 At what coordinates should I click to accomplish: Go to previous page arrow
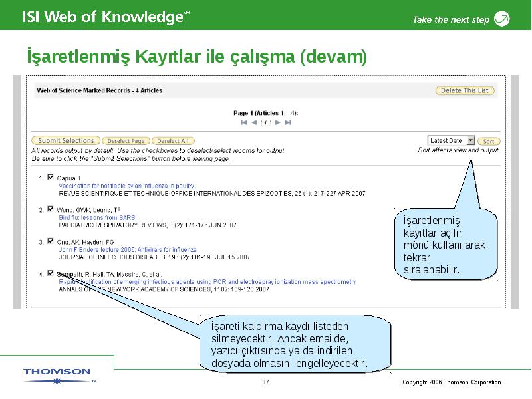coord(254,122)
